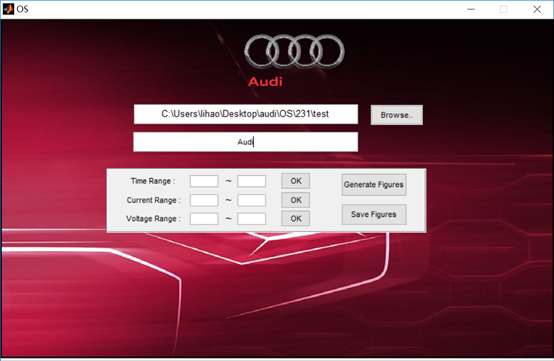
Task: Click the MATLAB icon in title bar
Action: pyautogui.click(x=8, y=9)
